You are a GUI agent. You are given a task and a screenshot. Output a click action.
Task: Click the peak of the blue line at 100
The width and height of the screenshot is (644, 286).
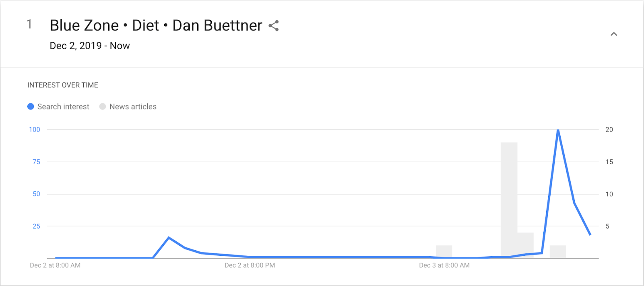click(x=558, y=130)
